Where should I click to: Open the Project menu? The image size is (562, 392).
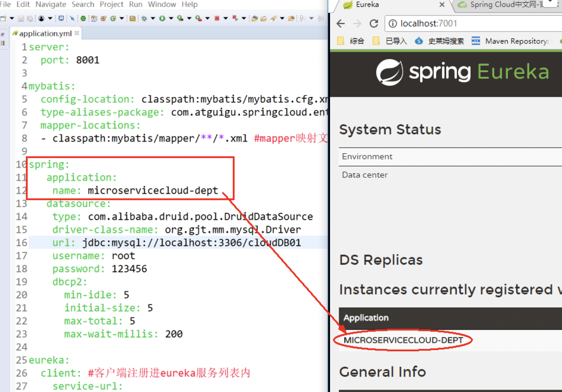coord(111,4)
